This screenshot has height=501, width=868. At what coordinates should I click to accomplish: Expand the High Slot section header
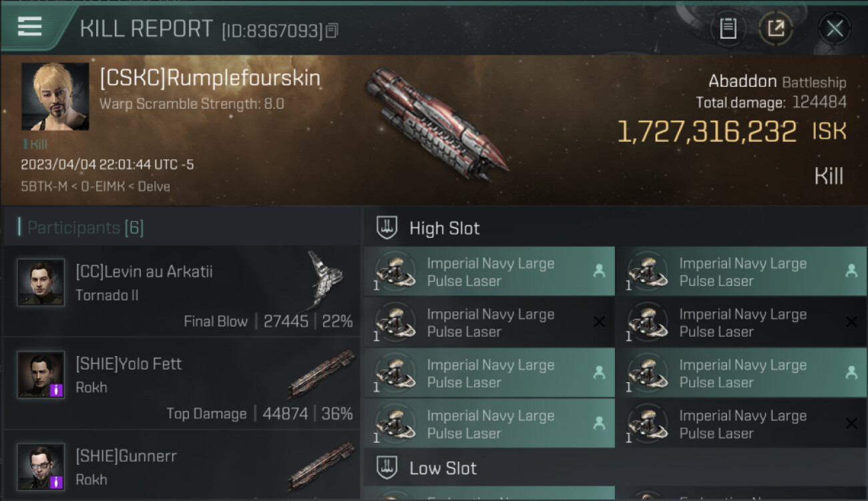click(445, 228)
